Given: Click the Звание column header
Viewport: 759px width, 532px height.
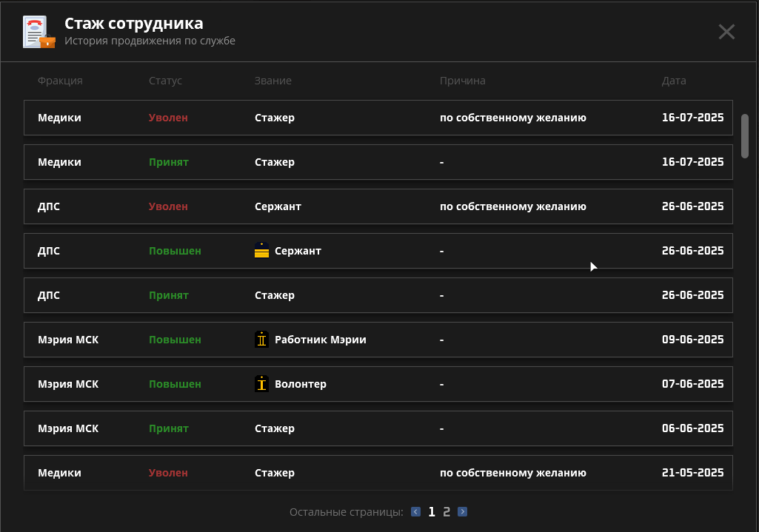Looking at the screenshot, I should tap(273, 81).
